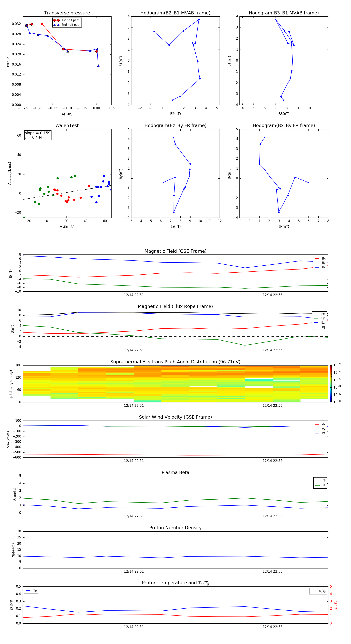Select the Vz entry in velocity legend

tap(320, 433)
